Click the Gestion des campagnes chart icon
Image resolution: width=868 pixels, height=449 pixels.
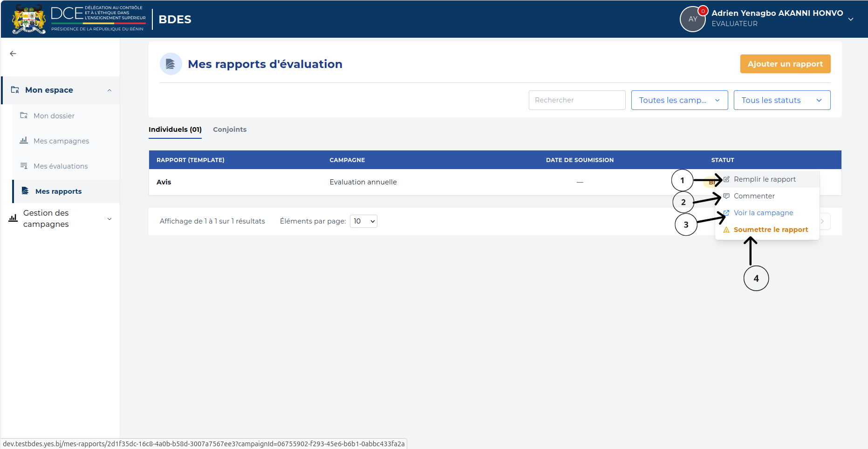click(13, 218)
